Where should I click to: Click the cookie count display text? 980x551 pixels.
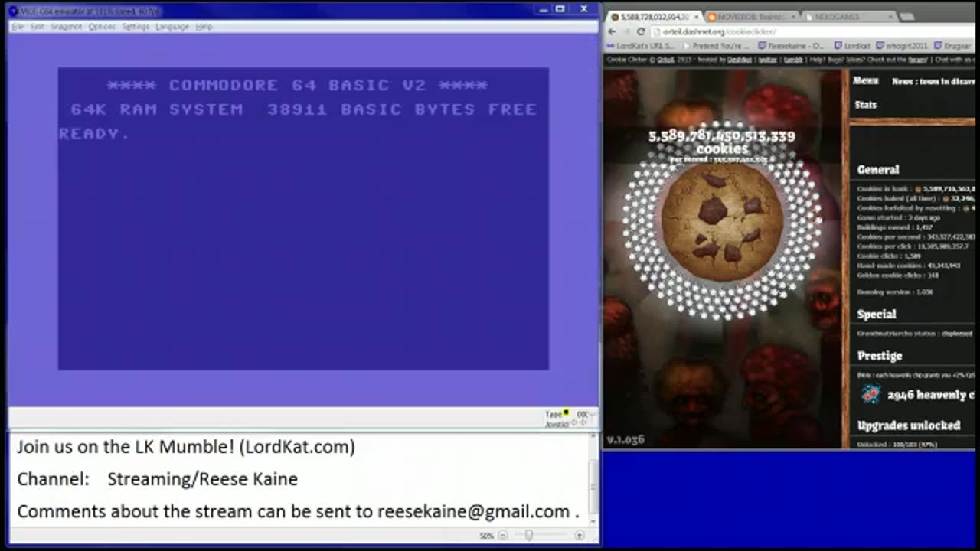(x=722, y=142)
